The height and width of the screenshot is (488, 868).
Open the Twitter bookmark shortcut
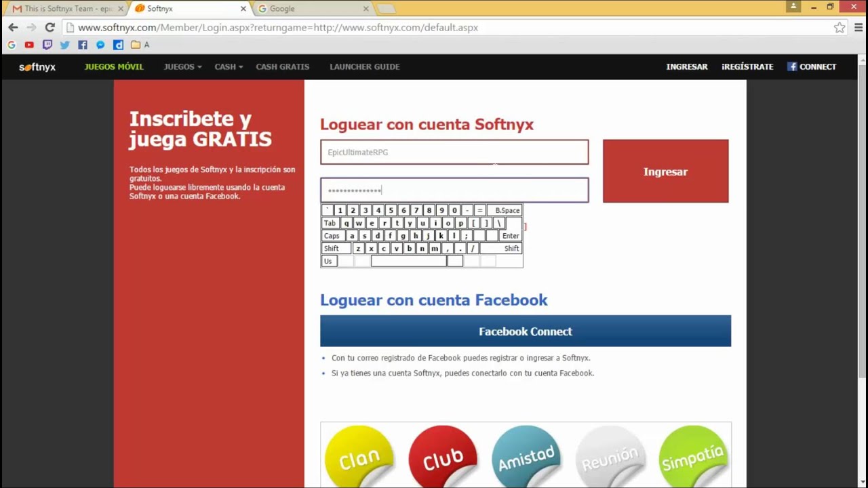[x=64, y=45]
